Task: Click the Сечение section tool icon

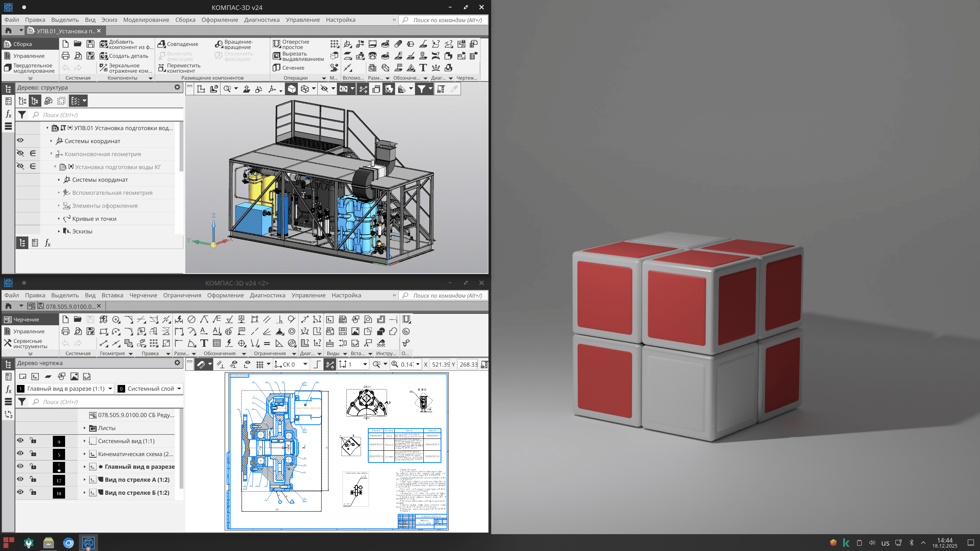Action: 276,68
